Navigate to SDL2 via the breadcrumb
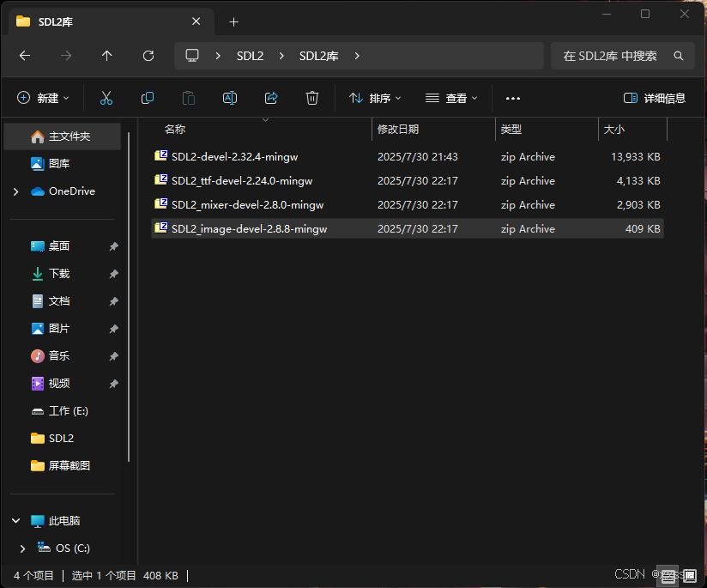 [250, 55]
